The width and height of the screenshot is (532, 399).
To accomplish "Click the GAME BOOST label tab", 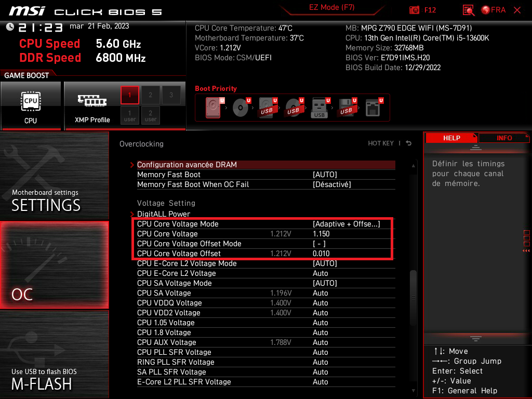I will pyautogui.click(x=26, y=75).
